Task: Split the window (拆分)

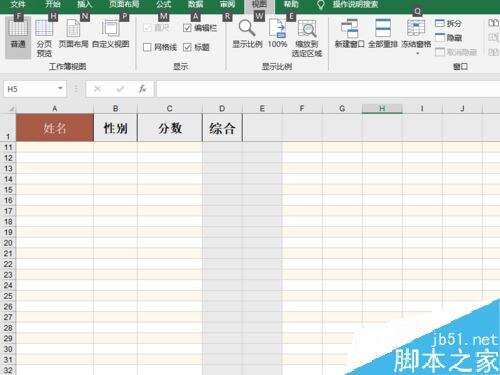Action: (x=448, y=23)
